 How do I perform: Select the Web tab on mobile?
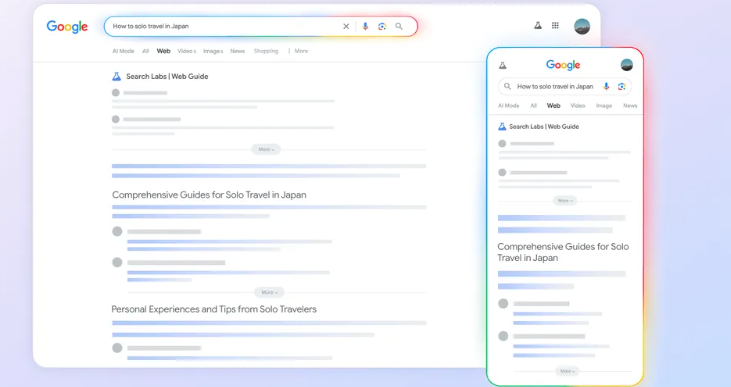(553, 106)
